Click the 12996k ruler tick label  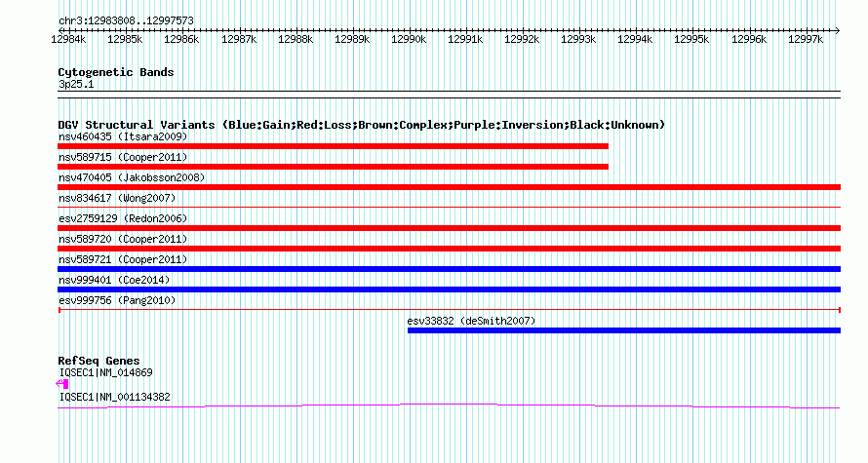[749, 39]
